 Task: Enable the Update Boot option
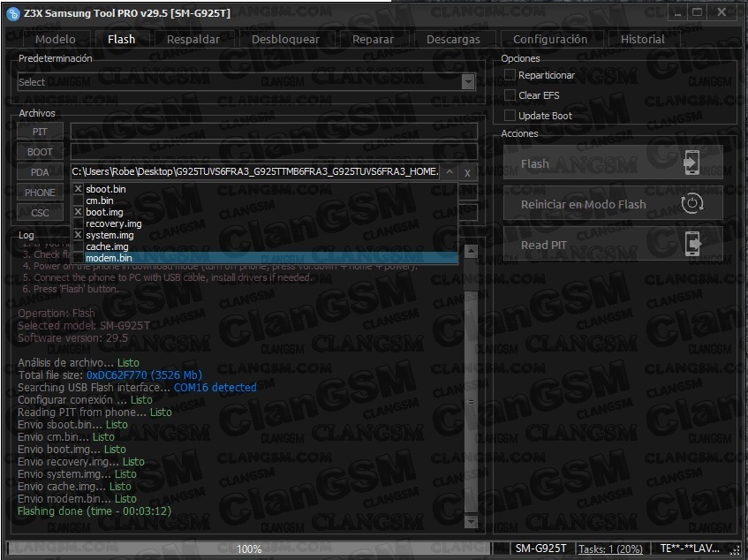pyautogui.click(x=510, y=116)
